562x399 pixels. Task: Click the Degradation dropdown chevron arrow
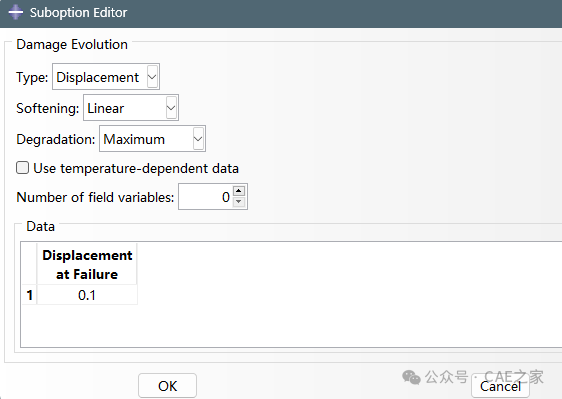(x=198, y=139)
